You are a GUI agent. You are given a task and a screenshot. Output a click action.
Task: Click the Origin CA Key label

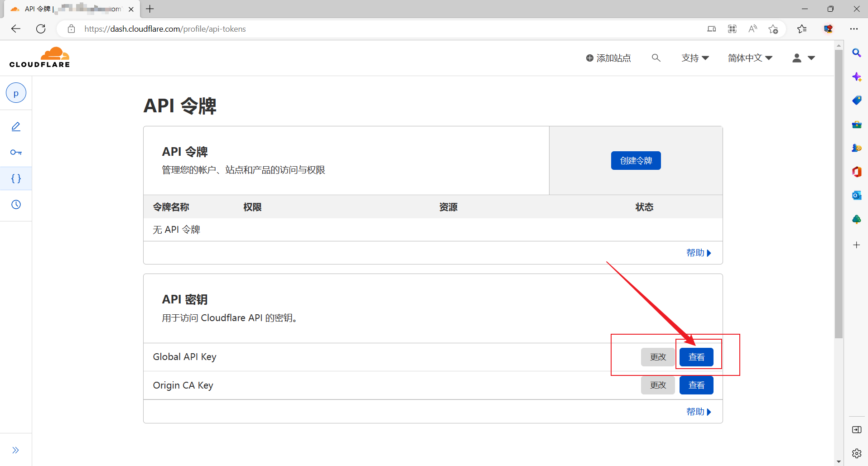183,385
